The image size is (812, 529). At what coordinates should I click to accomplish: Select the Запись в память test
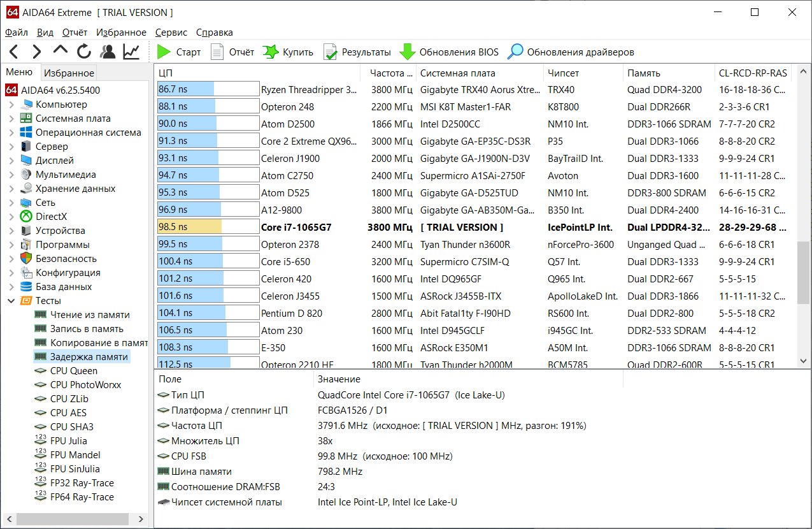coord(79,329)
